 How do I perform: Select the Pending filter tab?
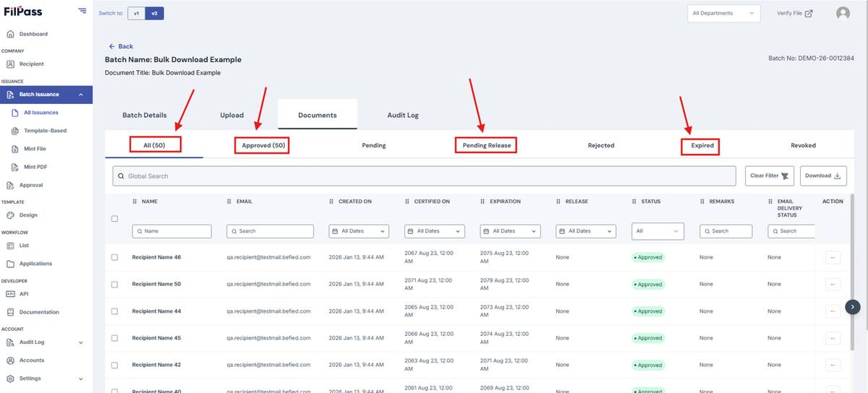(374, 145)
